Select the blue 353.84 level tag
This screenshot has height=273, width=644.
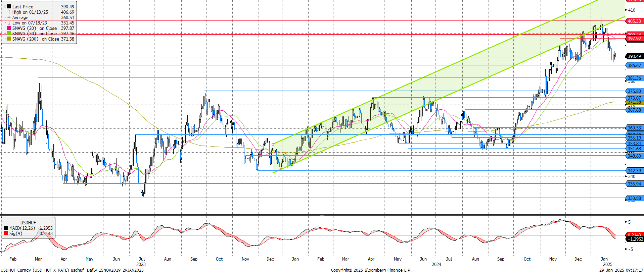(x=635, y=144)
